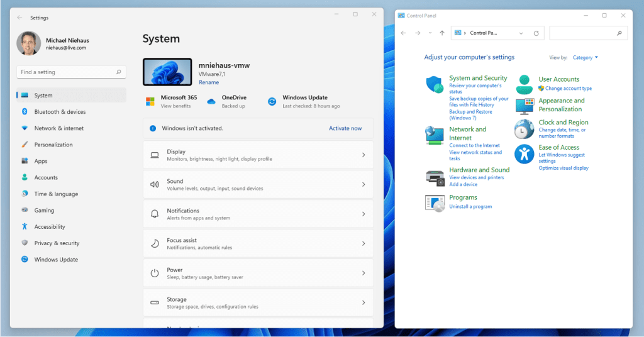
Task: Click the Programs icon in Control Panel
Action: click(435, 202)
